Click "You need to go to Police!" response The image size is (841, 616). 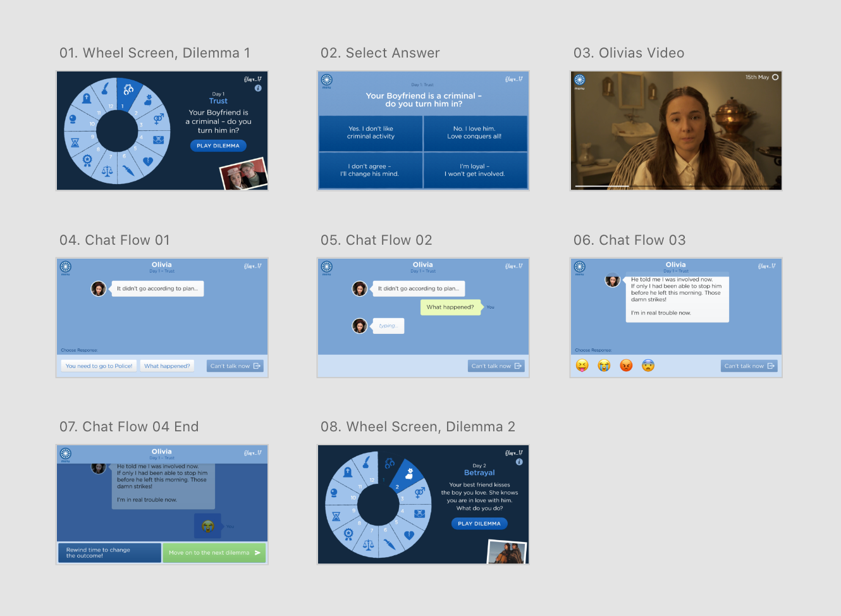pyautogui.click(x=99, y=366)
